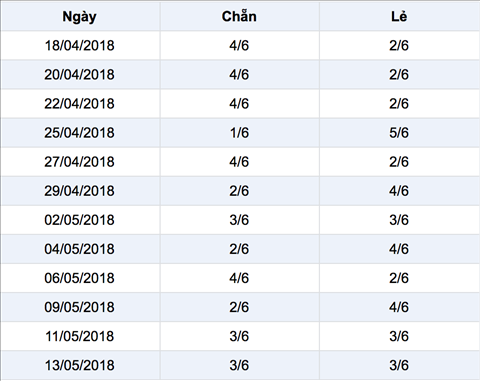The height and width of the screenshot is (381, 480).
Task: Click Chẵn value for row 18/04/2018
Action: [x=239, y=46]
